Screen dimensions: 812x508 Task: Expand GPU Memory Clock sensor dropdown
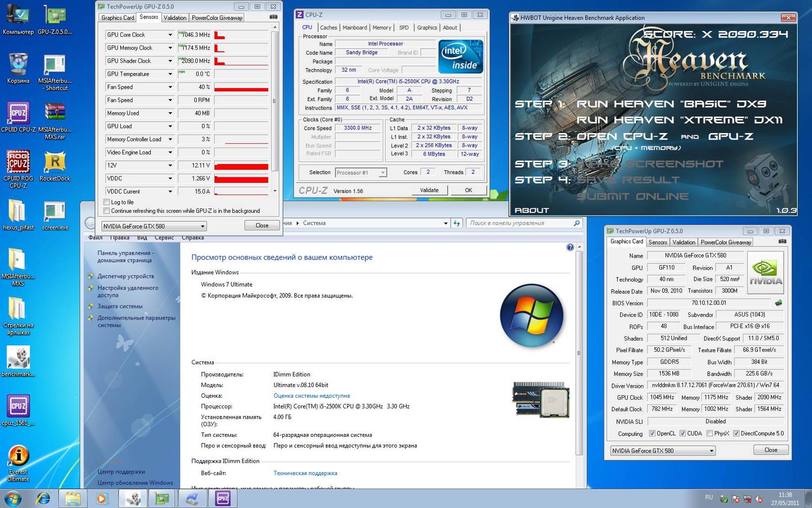click(170, 48)
